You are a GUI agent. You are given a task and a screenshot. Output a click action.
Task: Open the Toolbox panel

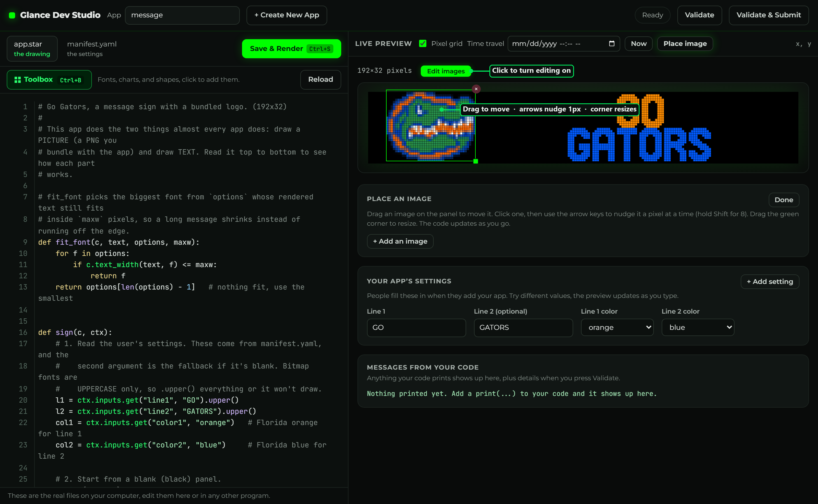pos(49,80)
